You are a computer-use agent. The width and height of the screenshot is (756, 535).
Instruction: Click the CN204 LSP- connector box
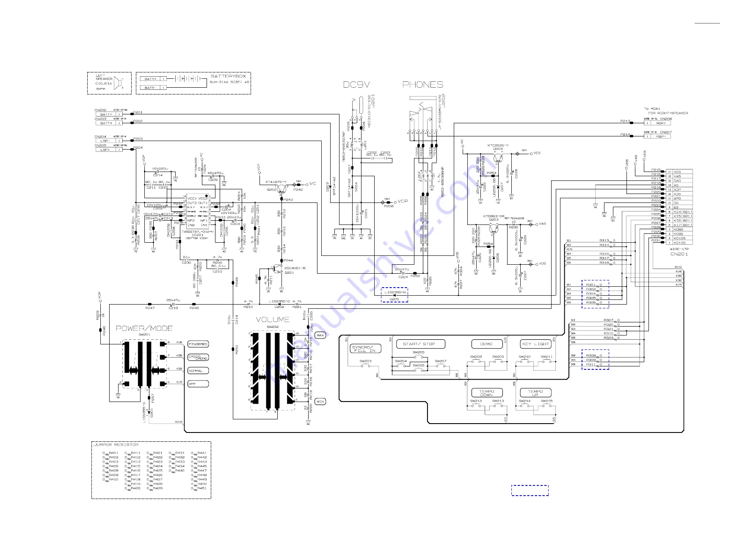coord(109,141)
